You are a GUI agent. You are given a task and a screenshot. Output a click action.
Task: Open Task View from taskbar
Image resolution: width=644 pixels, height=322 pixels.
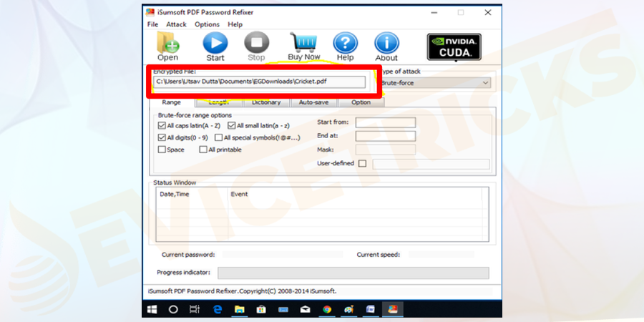coord(194,309)
